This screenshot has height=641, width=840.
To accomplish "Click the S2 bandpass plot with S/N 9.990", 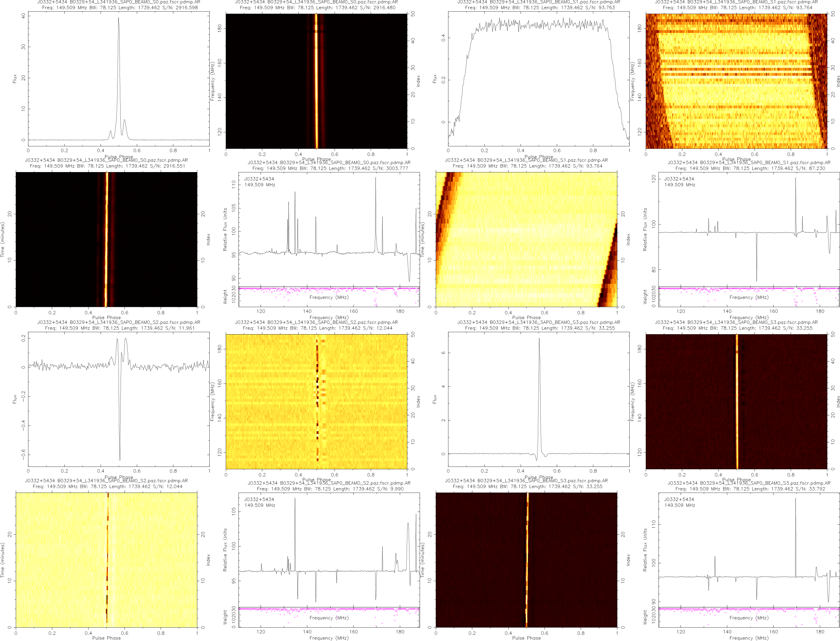I will coord(329,549).
